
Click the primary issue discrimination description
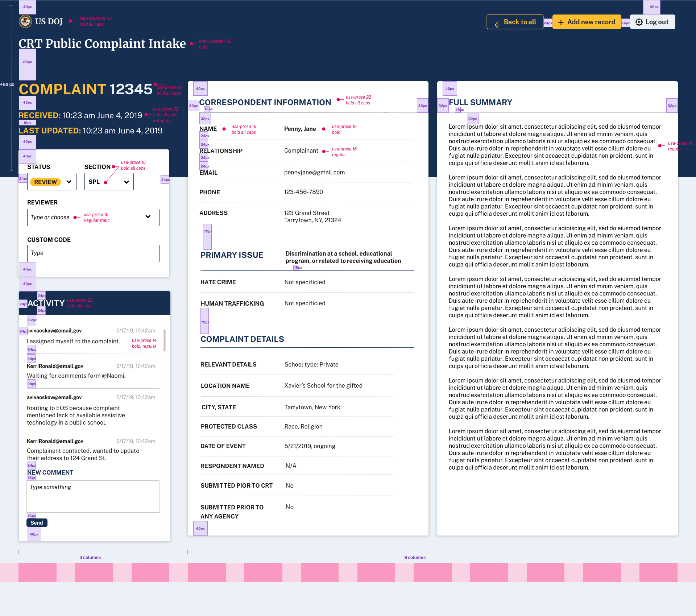(343, 257)
